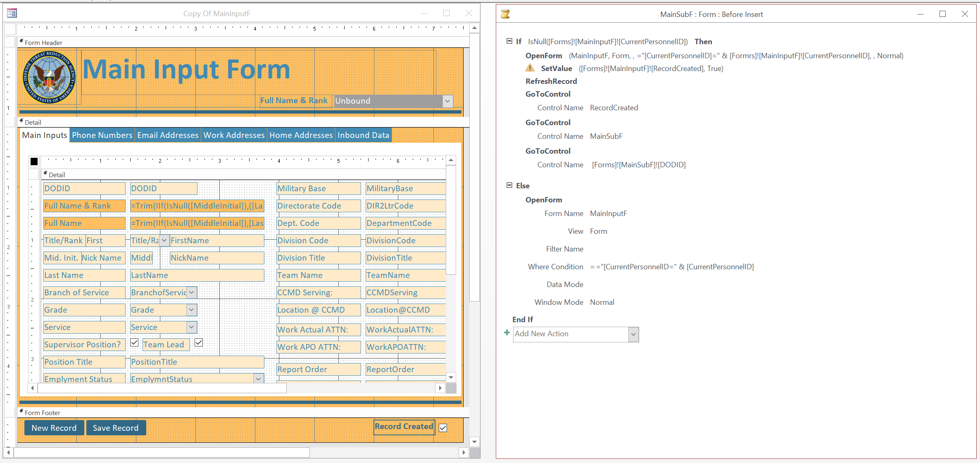This screenshot has width=980, height=463.
Task: Collapse the If block in the macro editor
Action: [x=509, y=41]
